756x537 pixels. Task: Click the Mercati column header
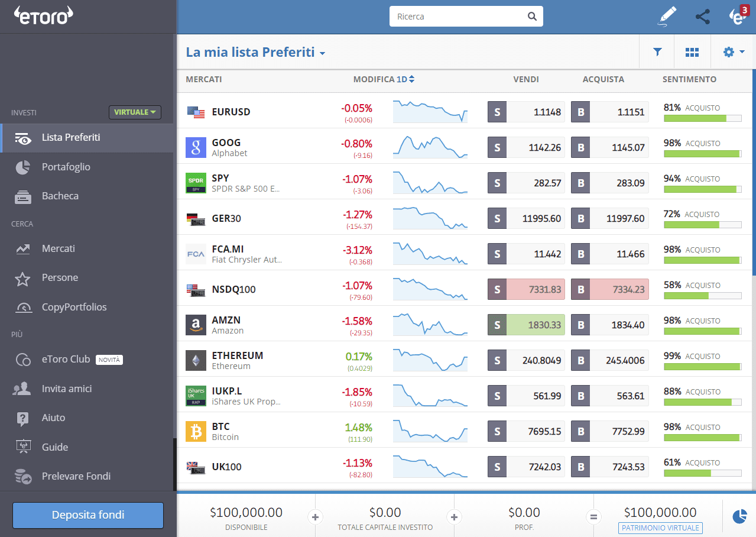click(x=204, y=79)
